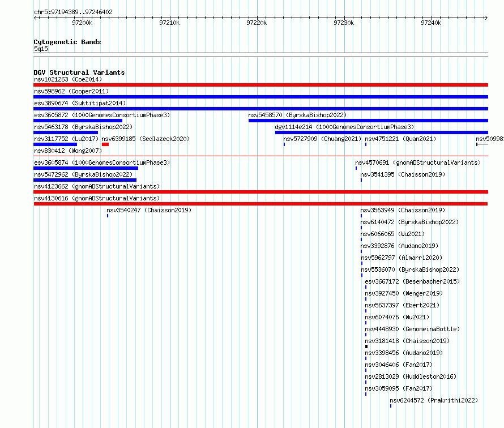
Task: Click chr5:97194389..97246402 region label
Action: [73, 12]
